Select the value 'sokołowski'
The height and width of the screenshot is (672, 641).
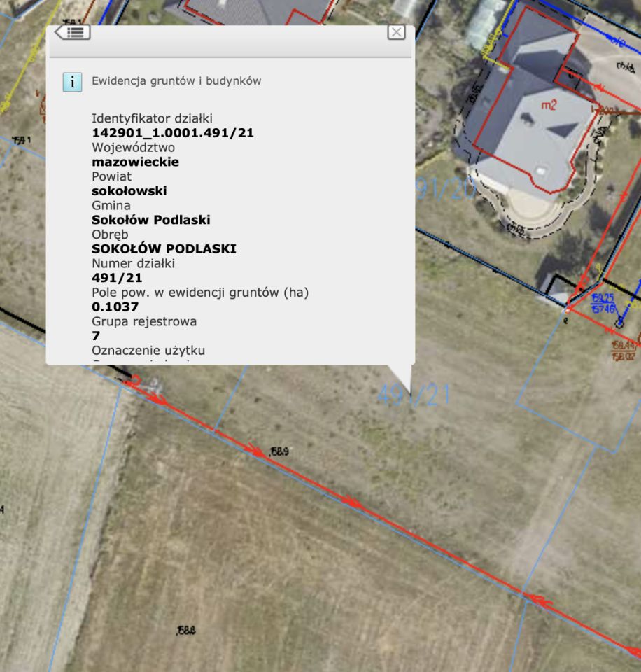pyautogui.click(x=129, y=190)
